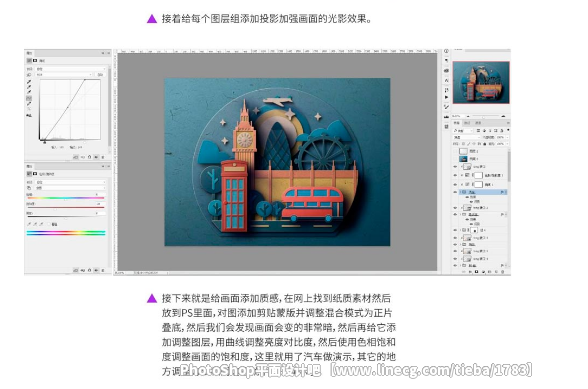
Task: Select the black point eyedropper in Curves panel
Action: pyautogui.click(x=29, y=82)
